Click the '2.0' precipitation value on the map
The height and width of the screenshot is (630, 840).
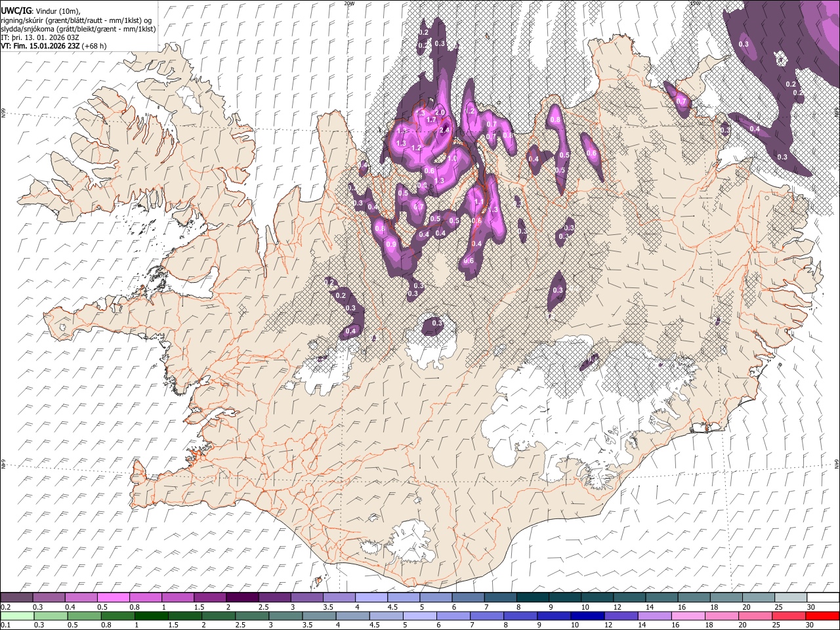tap(440, 113)
